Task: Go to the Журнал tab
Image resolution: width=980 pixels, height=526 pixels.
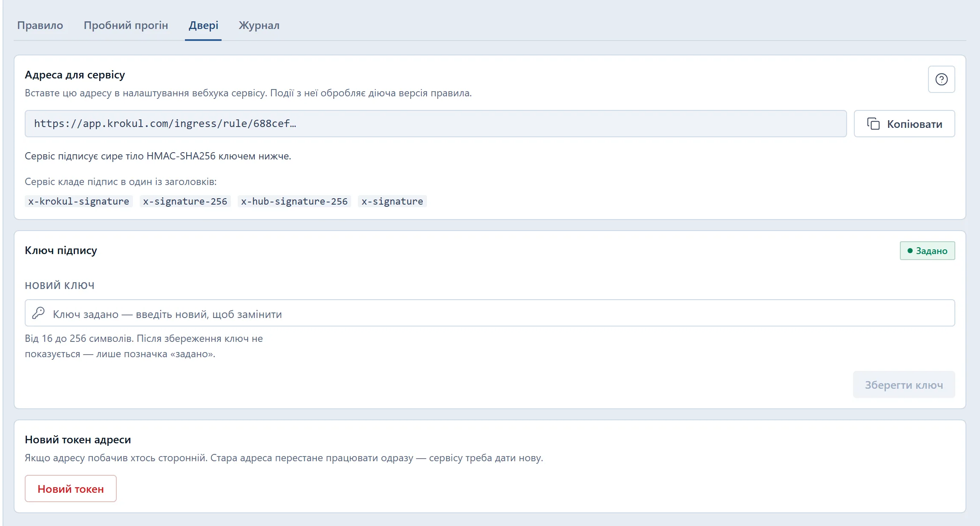Action: pos(259,26)
